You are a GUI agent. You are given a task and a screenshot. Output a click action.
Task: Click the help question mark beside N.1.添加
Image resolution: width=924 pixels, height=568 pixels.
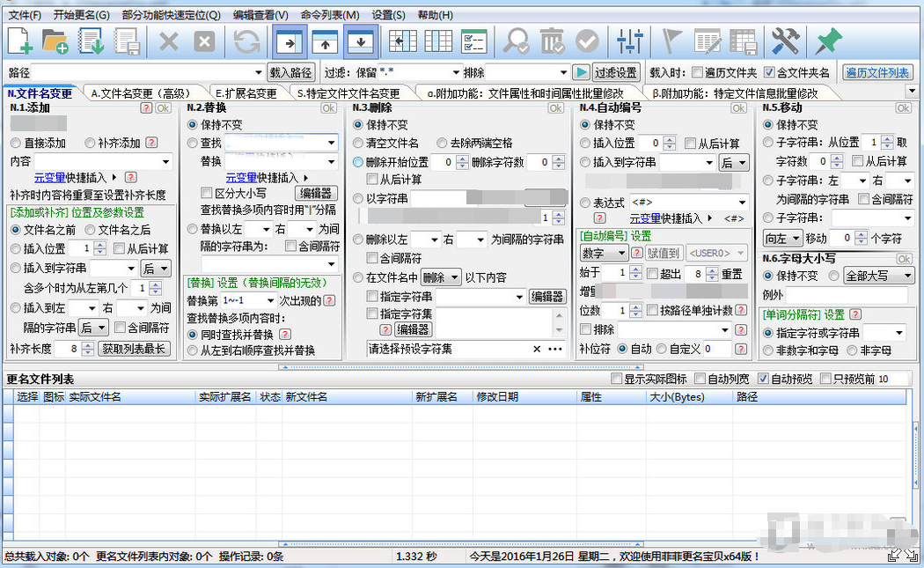(x=147, y=108)
